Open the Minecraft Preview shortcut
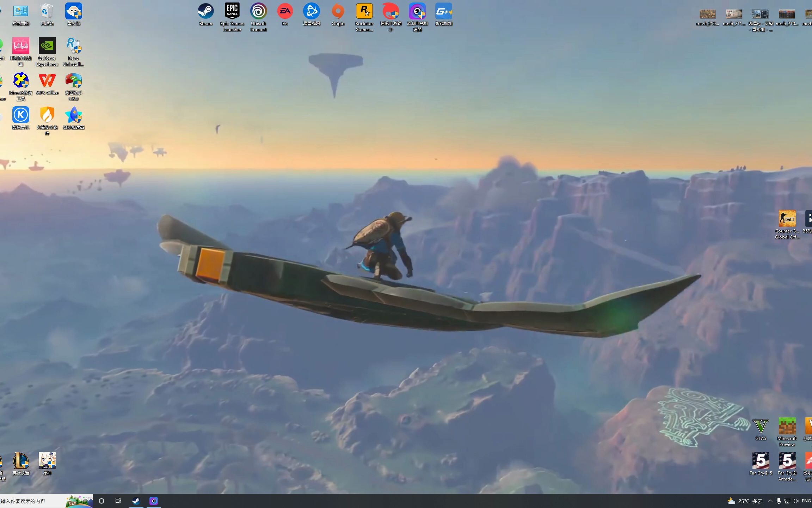Viewport: 812px width, 508px height. (787, 427)
